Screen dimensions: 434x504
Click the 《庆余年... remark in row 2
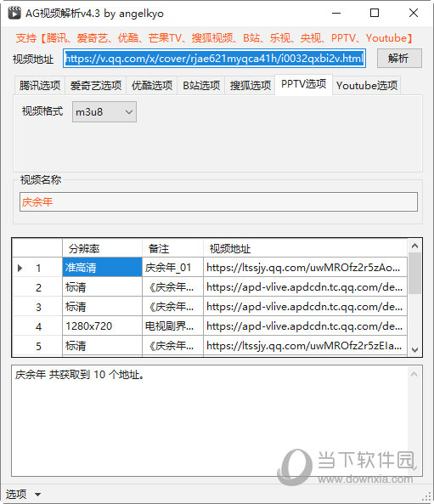[x=172, y=287]
